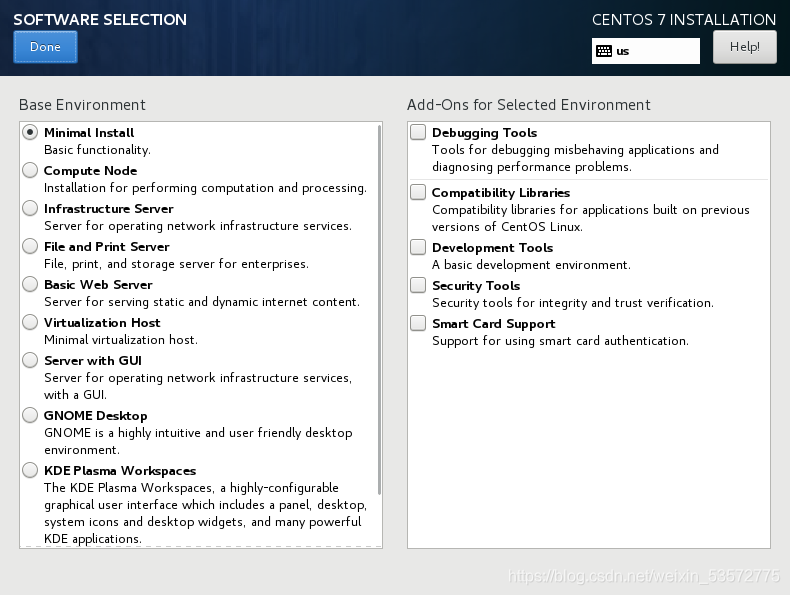Screen dimensions: 790x595
Task: Click 'Support for using smart card' description
Action: click(x=560, y=341)
